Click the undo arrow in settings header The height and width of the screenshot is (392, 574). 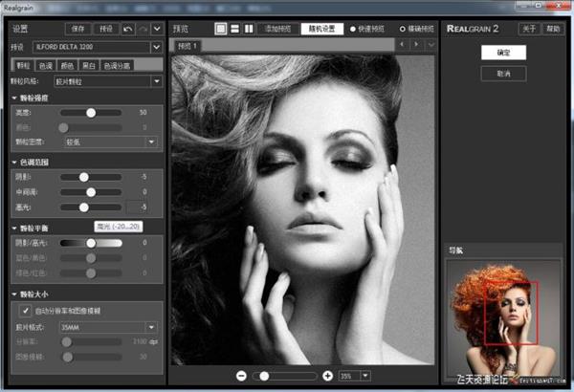pyautogui.click(x=128, y=29)
